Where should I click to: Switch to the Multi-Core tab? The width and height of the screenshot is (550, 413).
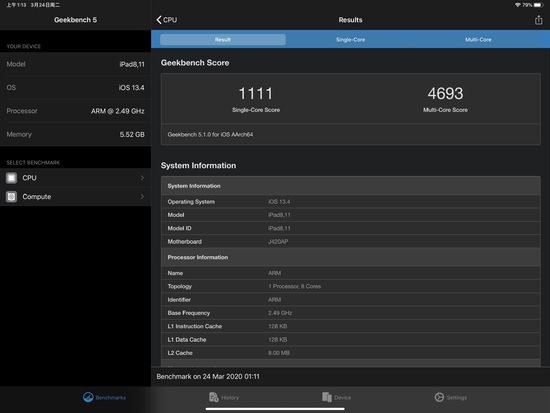[478, 40]
